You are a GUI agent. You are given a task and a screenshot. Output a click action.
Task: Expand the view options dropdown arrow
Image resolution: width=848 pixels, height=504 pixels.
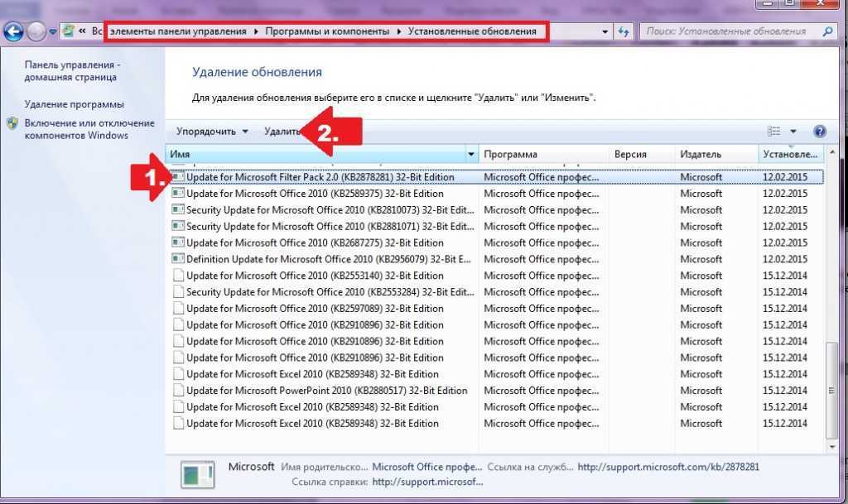793,132
